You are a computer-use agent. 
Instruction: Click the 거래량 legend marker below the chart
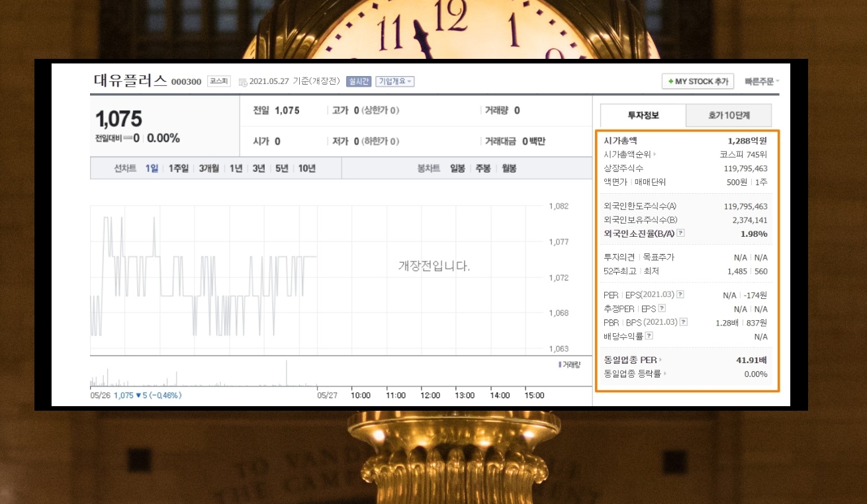[560, 364]
